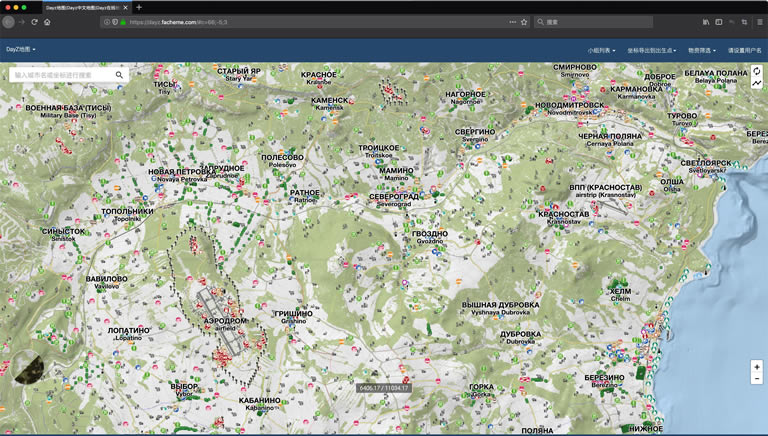Open the Firefox hamburger menu
The image size is (768, 436).
click(759, 22)
